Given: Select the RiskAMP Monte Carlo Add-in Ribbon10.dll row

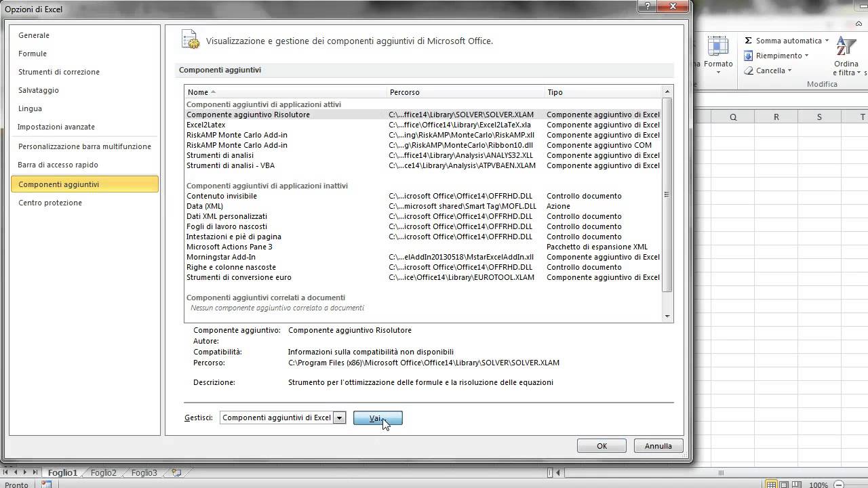Looking at the screenshot, I should click(423, 145).
